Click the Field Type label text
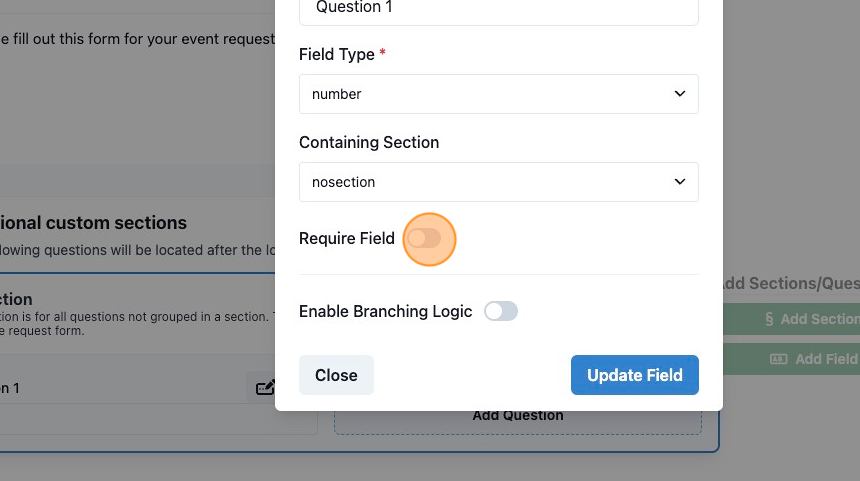This screenshot has width=860, height=481. pyautogui.click(x=337, y=54)
